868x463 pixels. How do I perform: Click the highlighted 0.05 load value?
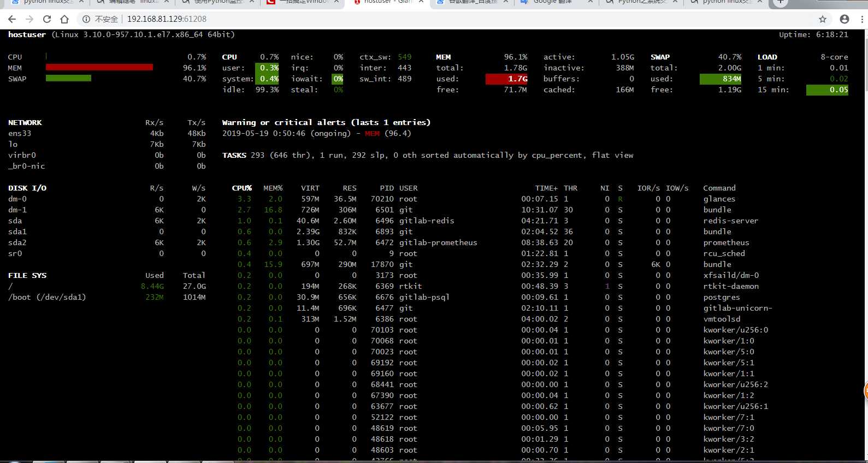click(827, 90)
